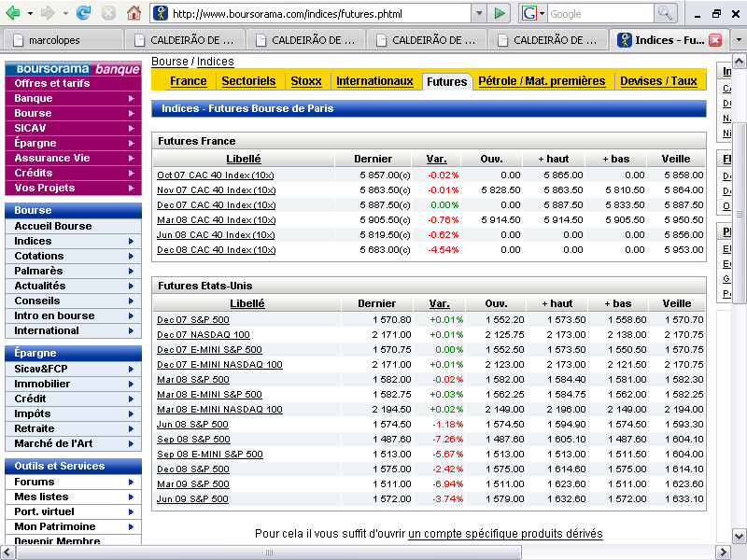Click the boursorama banque logo
The image size is (747, 560).
pyautogui.click(x=73, y=68)
